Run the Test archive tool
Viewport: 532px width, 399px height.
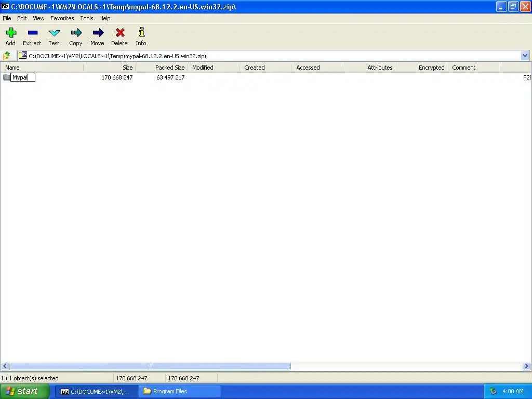click(54, 33)
